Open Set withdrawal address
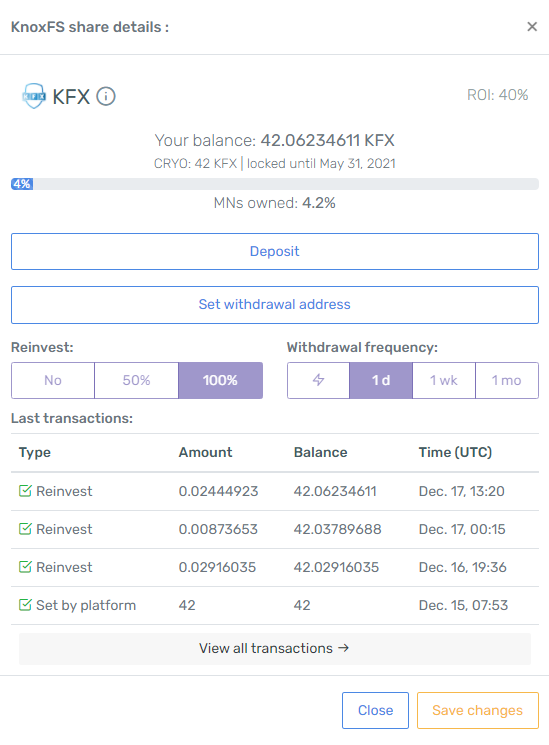This screenshot has width=549, height=745. [275, 305]
